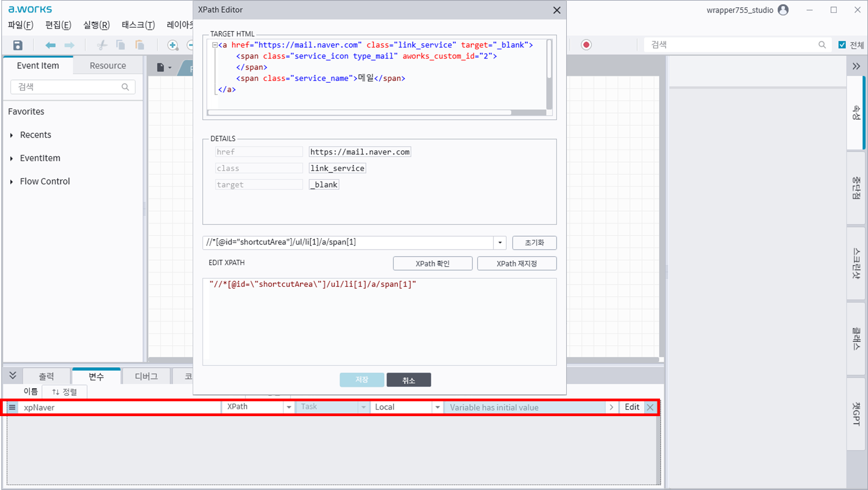Expand the EventItem tree node
This screenshot has width=868, height=490.
(x=11, y=159)
